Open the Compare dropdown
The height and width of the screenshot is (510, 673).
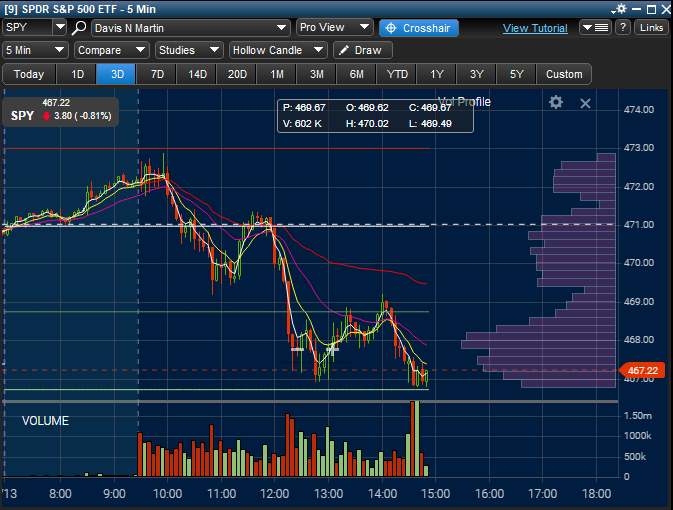(112, 50)
